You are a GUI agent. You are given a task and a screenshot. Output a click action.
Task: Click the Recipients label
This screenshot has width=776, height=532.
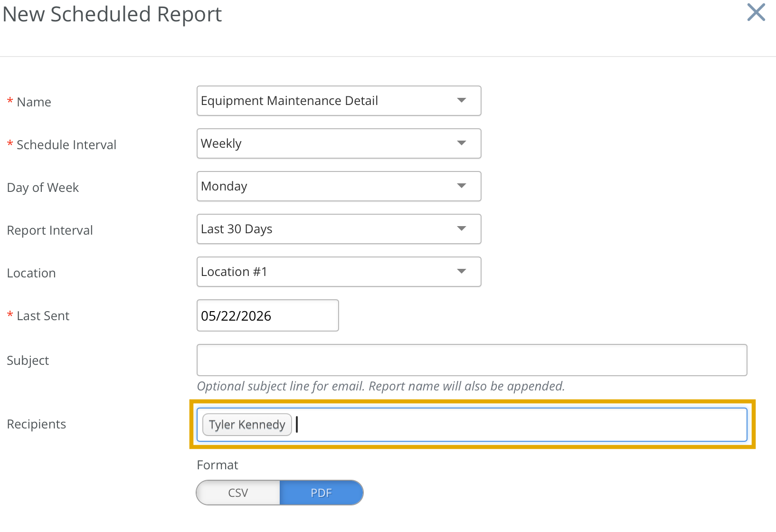37,424
